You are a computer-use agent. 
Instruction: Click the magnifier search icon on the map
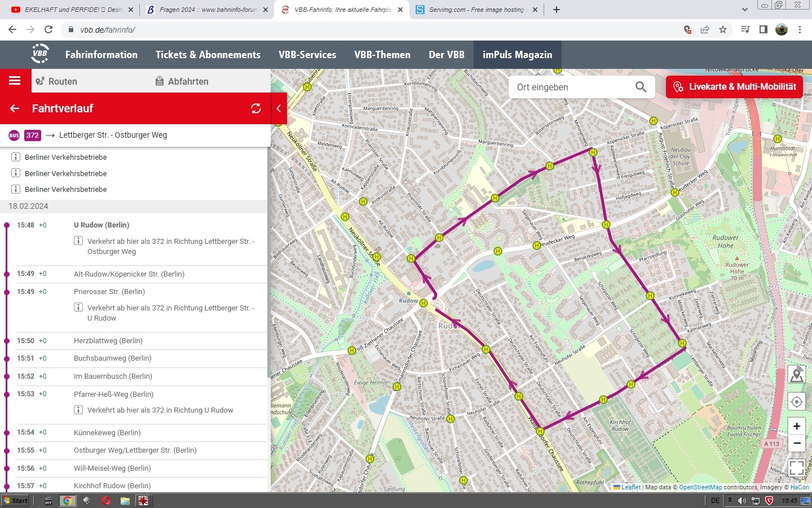click(x=641, y=87)
